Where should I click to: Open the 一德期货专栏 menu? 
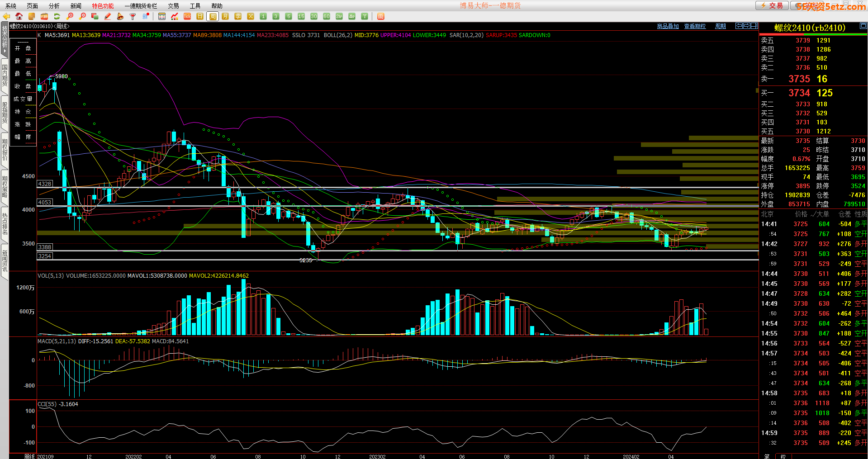(x=141, y=6)
